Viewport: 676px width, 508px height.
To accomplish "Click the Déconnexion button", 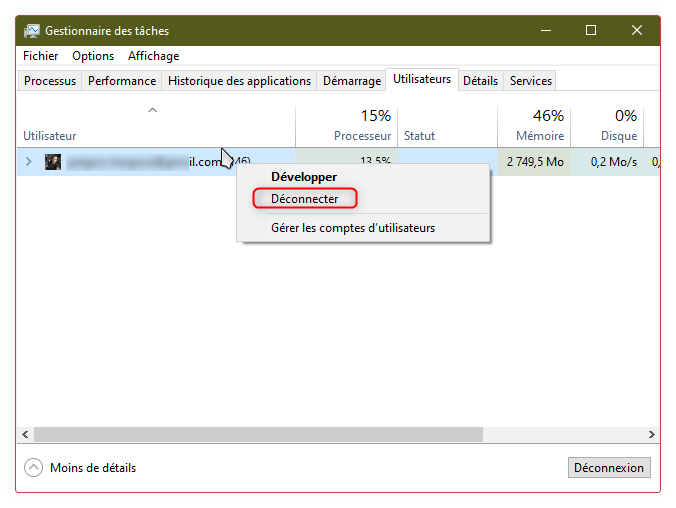I will coord(609,468).
